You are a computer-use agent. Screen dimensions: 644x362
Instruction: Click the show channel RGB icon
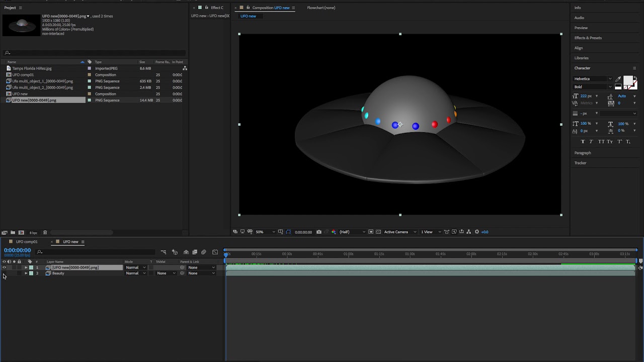(334, 232)
